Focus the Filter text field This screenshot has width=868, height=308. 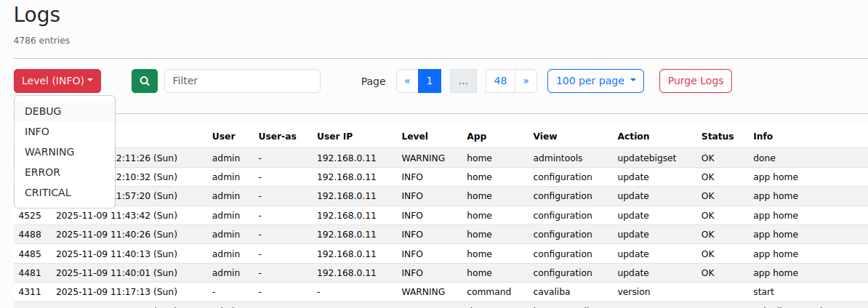point(242,81)
